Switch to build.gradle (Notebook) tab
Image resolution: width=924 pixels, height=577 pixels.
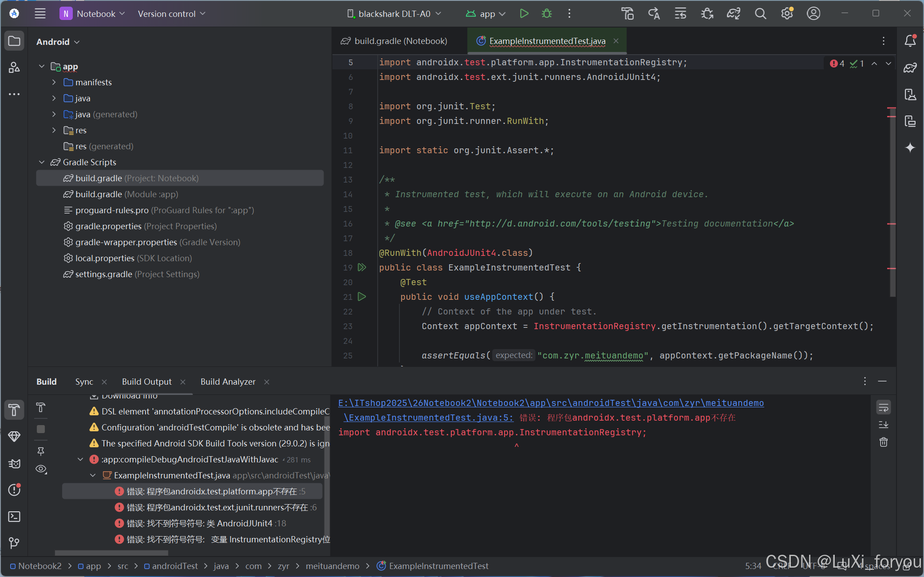(400, 41)
